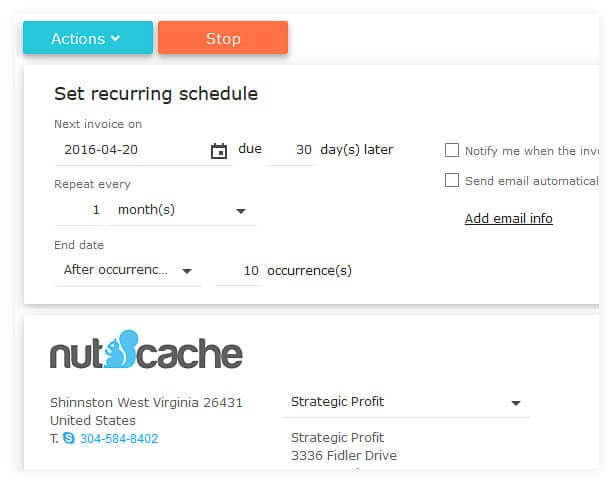
Task: Click the occurrences count field showing 10
Action: pyautogui.click(x=238, y=271)
